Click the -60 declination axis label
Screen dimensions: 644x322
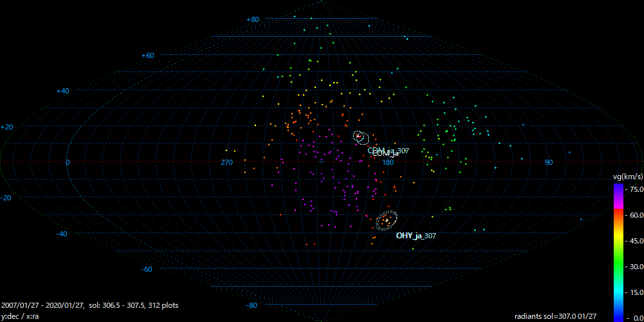(x=147, y=269)
